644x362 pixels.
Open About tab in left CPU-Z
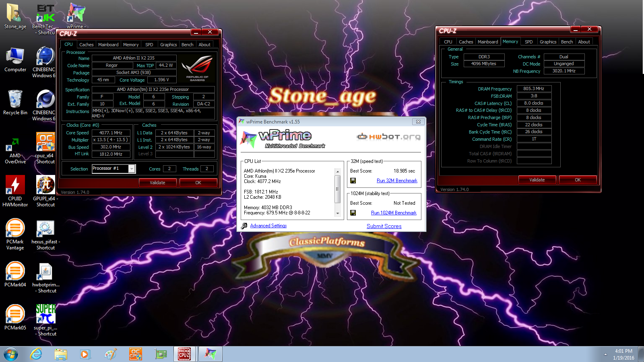(204, 45)
